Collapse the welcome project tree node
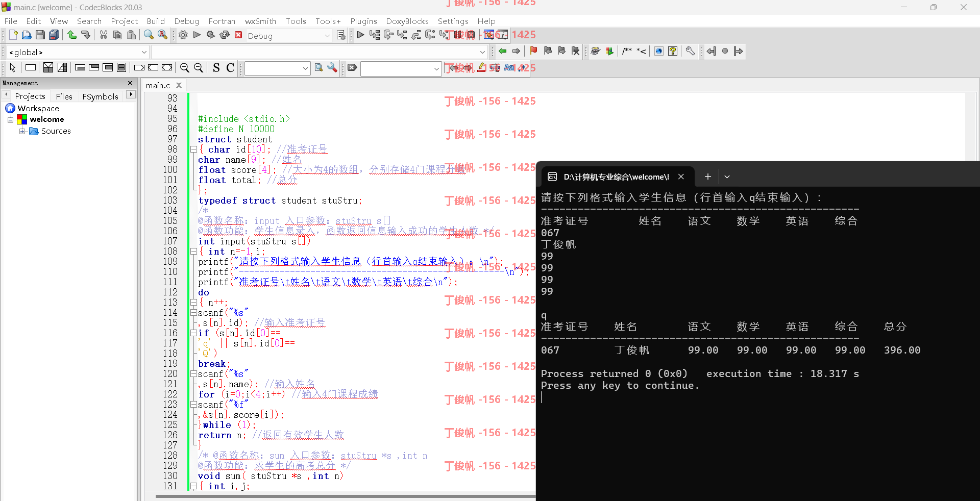This screenshot has height=501, width=980. 10,119
